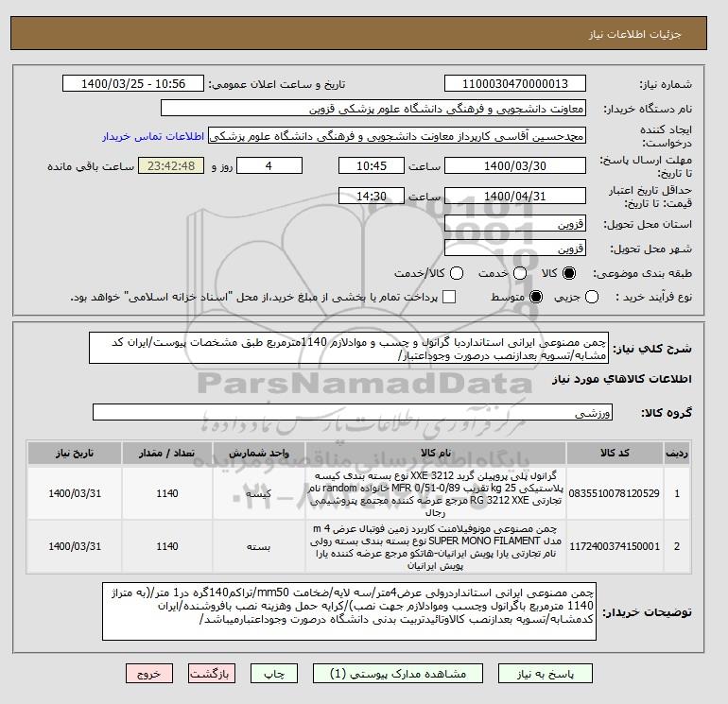Click the need number field 1100030470000013
728x704 pixels.
point(515,83)
